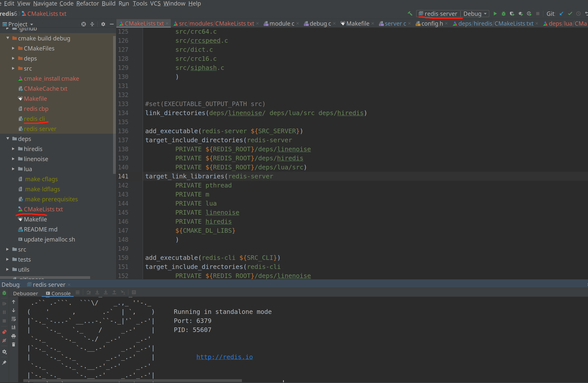Toggle soft-wrap in console toolbar

pyautogui.click(x=14, y=319)
